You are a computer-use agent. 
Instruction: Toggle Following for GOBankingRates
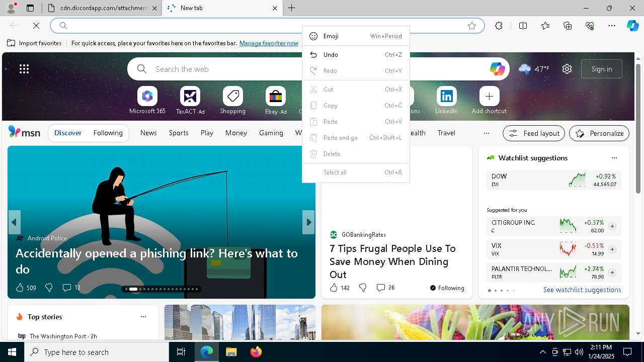coord(447,288)
